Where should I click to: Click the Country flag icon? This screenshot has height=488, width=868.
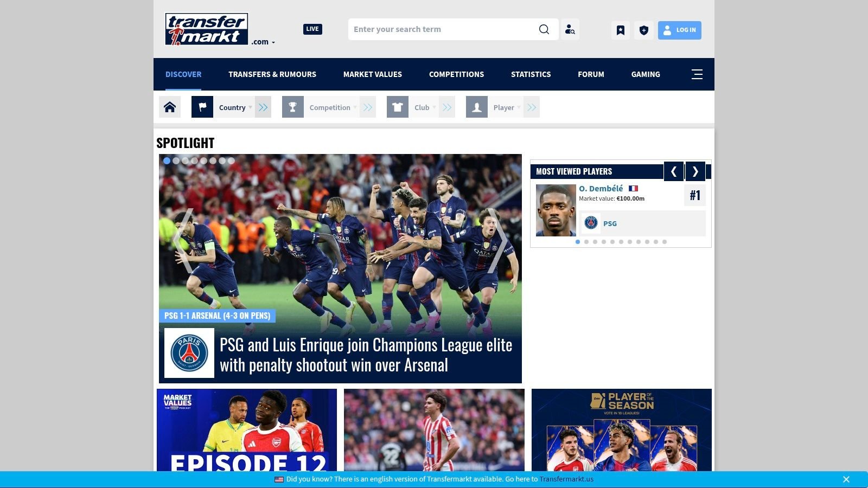[202, 107]
